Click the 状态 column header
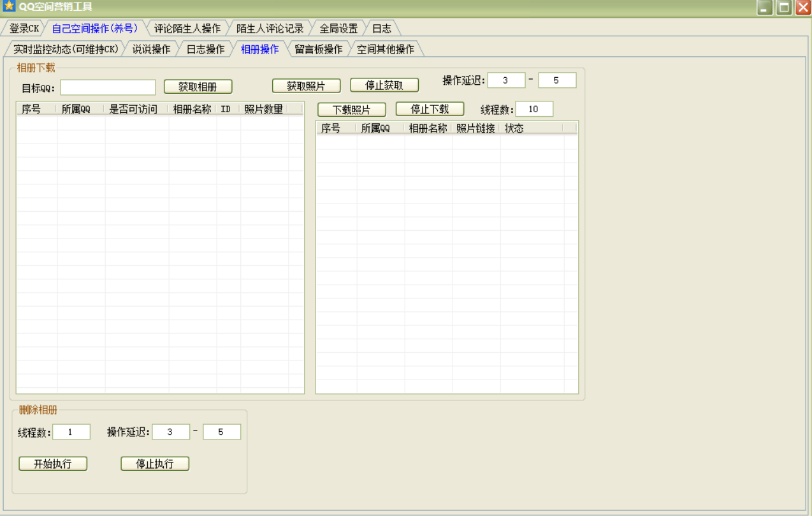This screenshot has height=516, width=812. pyautogui.click(x=532, y=128)
